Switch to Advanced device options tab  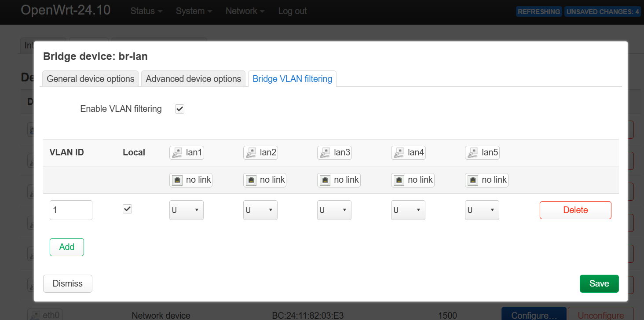click(x=193, y=79)
